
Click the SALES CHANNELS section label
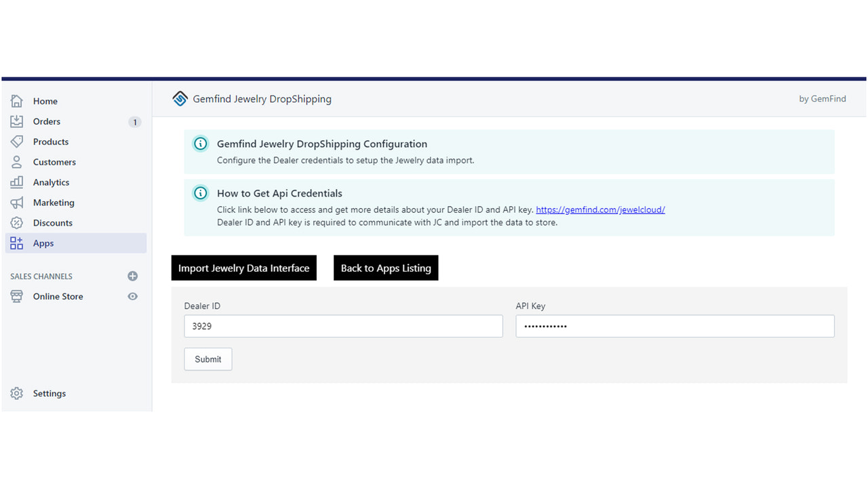41,277
